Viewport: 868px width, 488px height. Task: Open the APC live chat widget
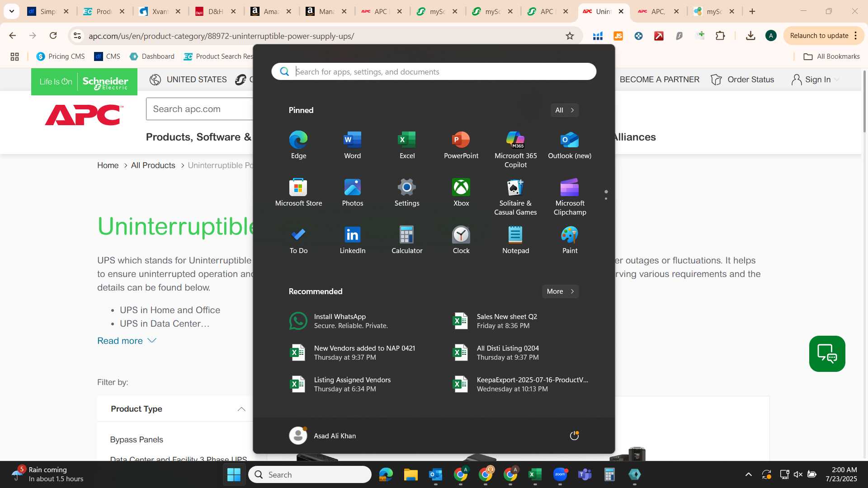[x=827, y=354]
